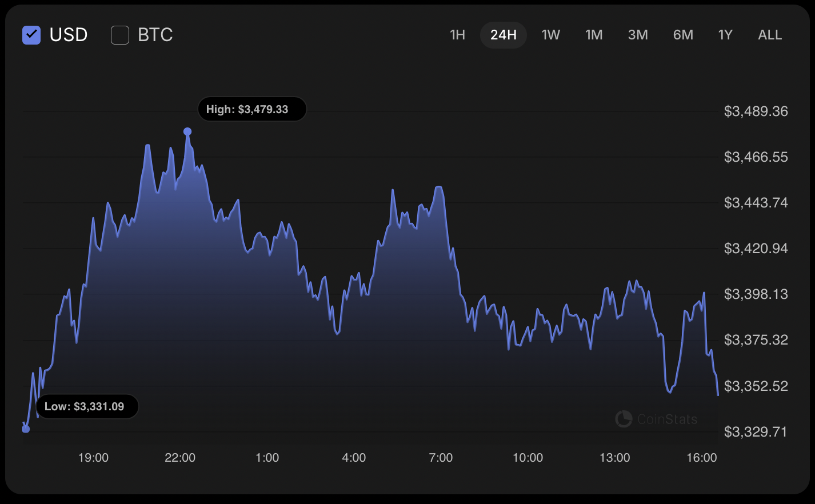
Task: Click the $3,398.13 price axis label
Action: tap(756, 294)
